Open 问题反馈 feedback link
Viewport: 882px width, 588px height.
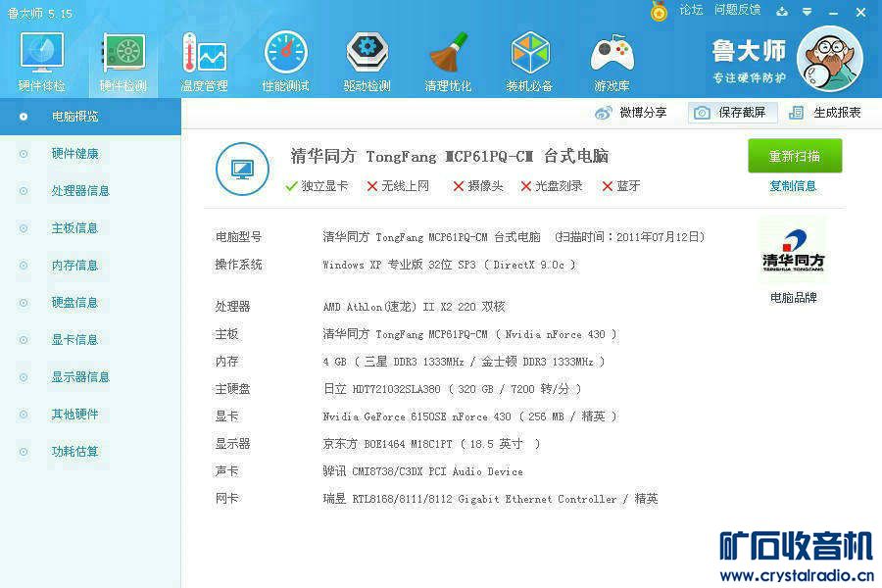pos(737,10)
